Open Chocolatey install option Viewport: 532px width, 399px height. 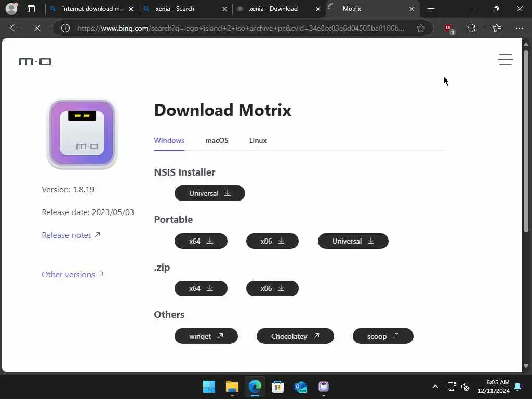click(x=295, y=336)
